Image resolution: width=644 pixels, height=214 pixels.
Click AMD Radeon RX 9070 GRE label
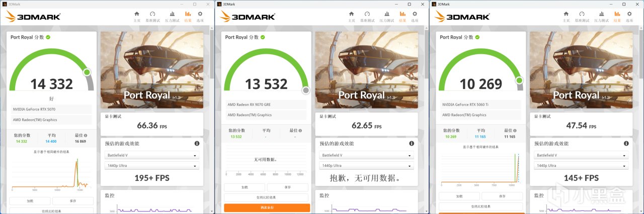[248, 104]
